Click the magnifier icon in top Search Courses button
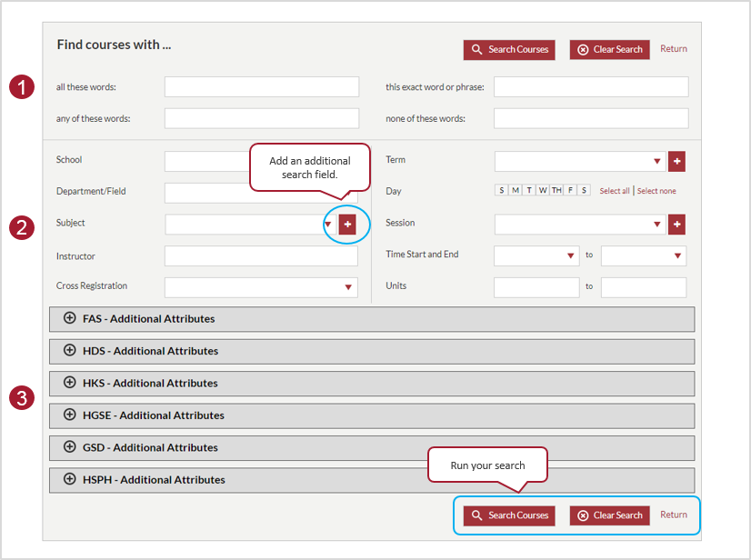The width and height of the screenshot is (751, 560). [476, 50]
